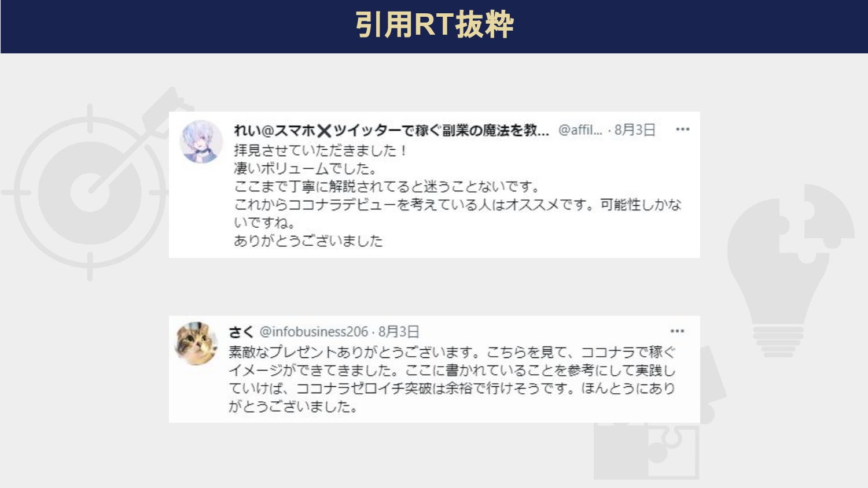
Task: Open the more options menu on れい's tweet
Action: click(683, 130)
